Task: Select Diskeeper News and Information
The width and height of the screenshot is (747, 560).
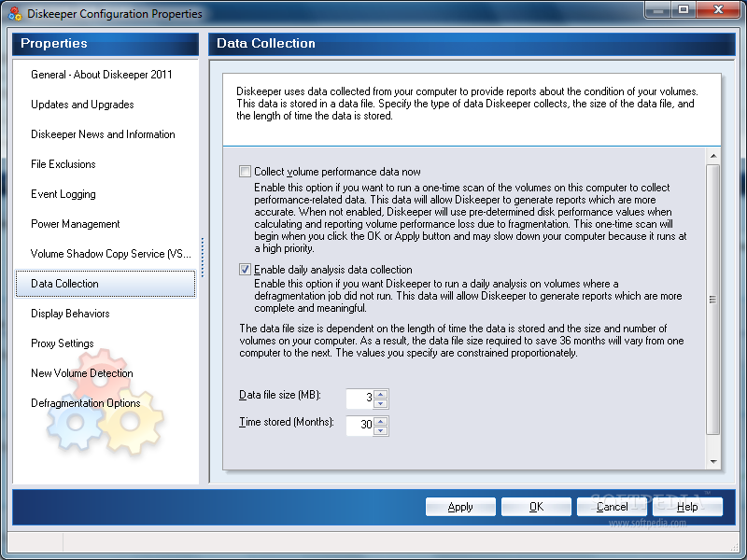Action: (x=103, y=134)
